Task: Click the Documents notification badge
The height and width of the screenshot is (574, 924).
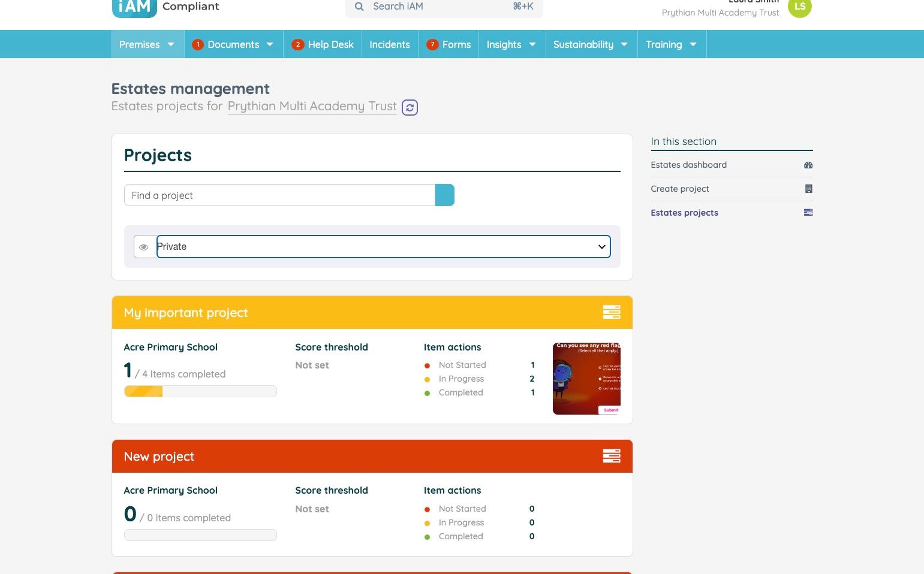Action: [198, 44]
